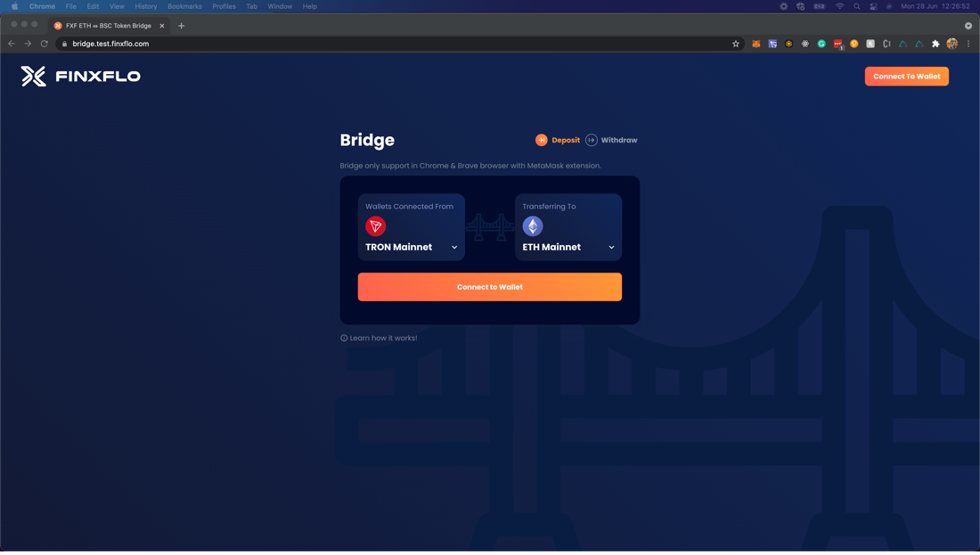Screen dimensions: 980x555
Task: Go back in browser history
Action: [x=12, y=44]
